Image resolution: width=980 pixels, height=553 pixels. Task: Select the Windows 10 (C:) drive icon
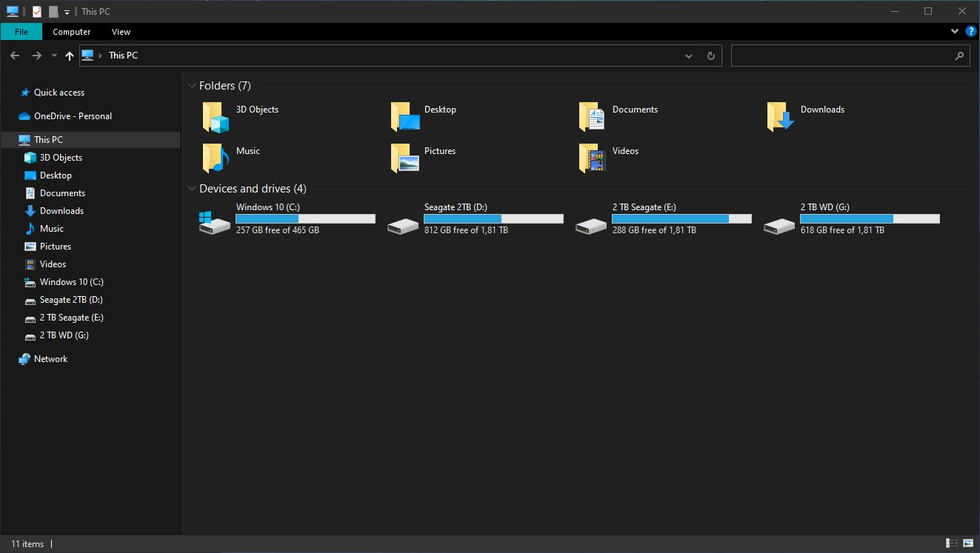214,223
